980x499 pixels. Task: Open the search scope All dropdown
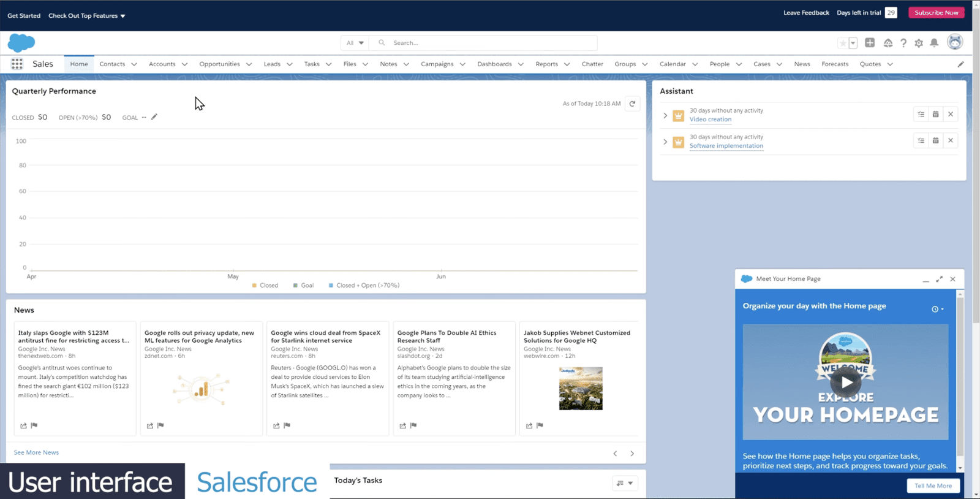coord(355,43)
